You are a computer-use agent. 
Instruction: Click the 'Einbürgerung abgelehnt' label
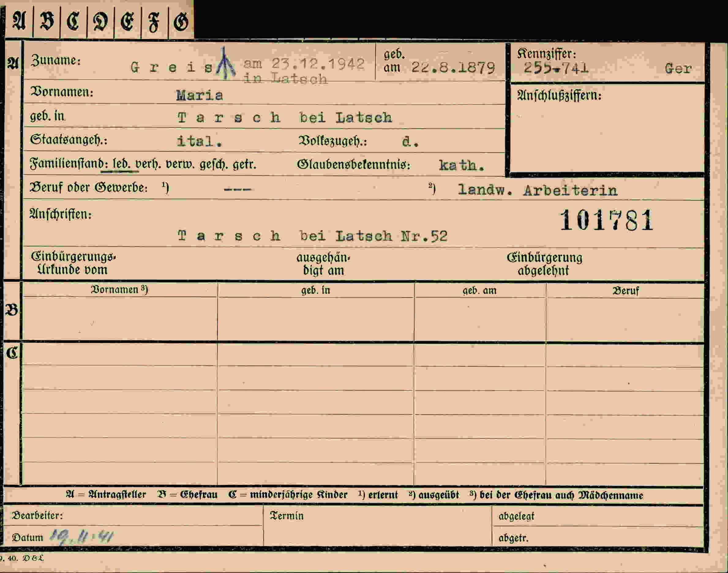[x=545, y=264]
